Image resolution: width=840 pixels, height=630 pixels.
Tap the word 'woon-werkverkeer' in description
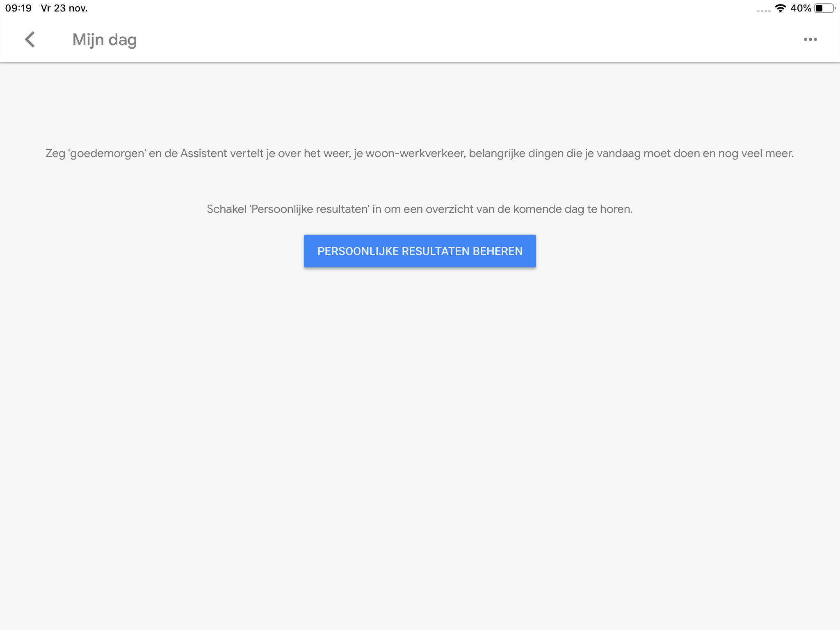pyautogui.click(x=415, y=153)
